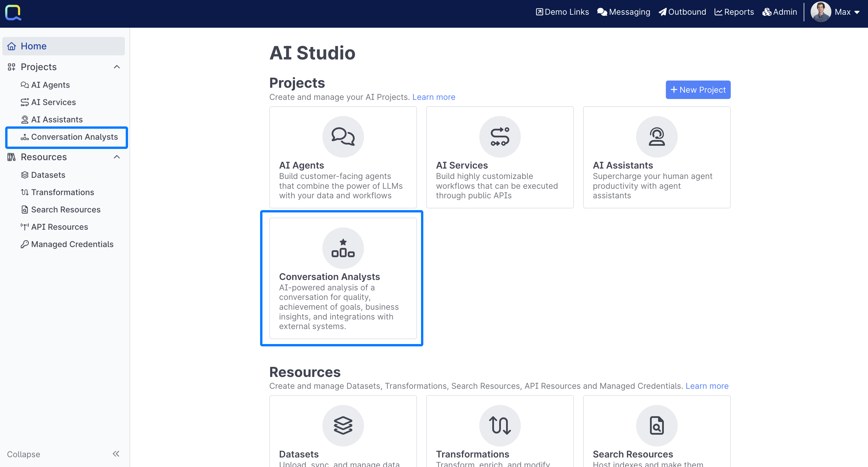
Task: Click the New Project button
Action: pos(698,90)
